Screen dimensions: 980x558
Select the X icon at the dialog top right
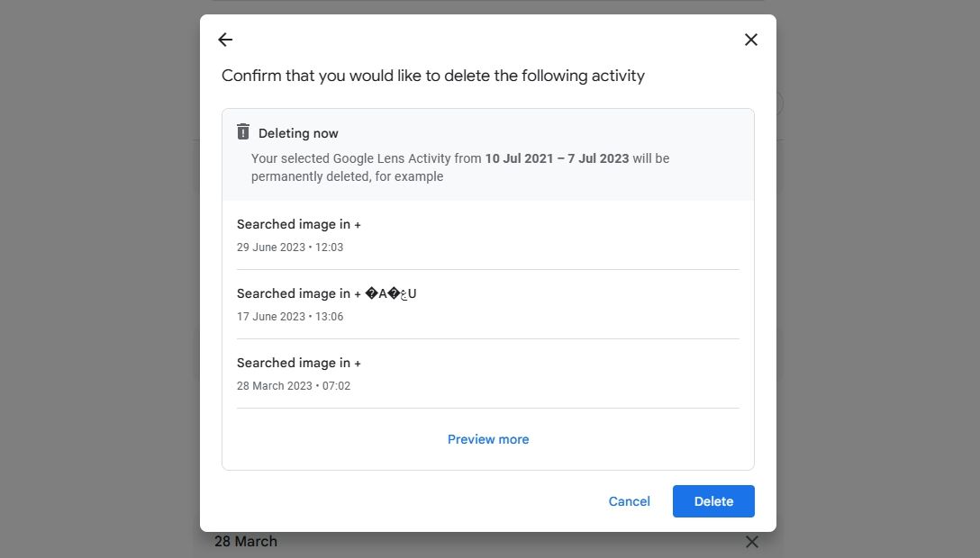[750, 39]
